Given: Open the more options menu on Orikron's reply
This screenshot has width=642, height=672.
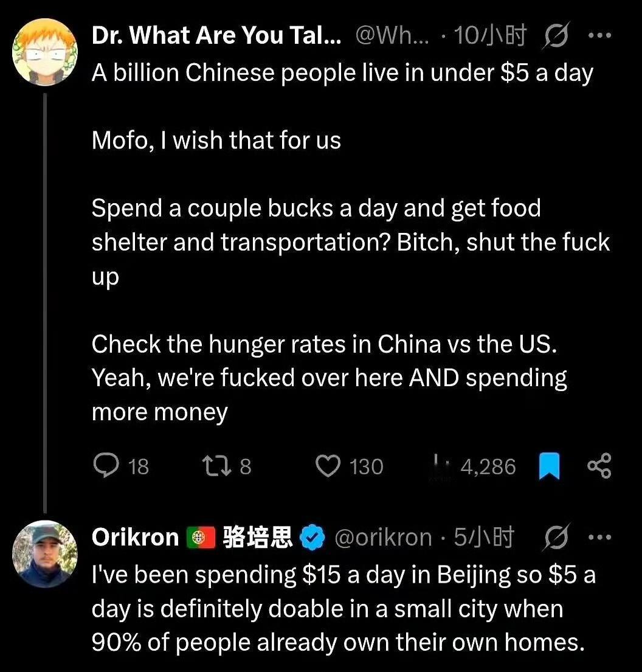Looking at the screenshot, I should tap(600, 537).
